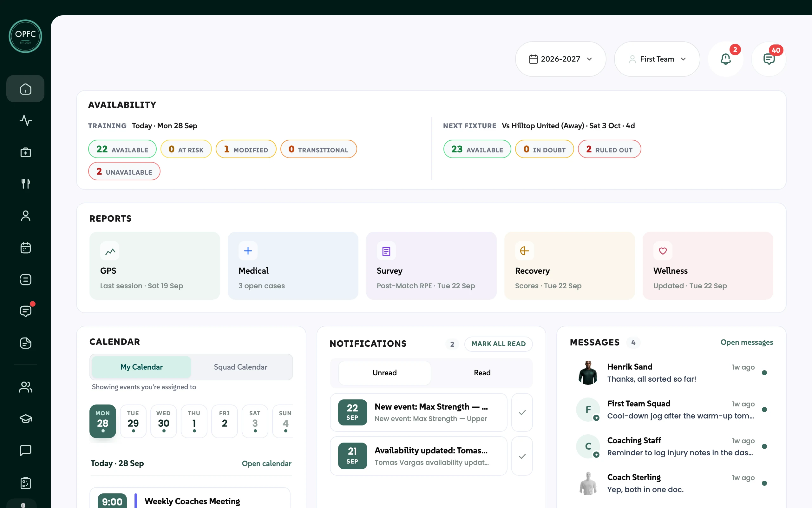The image size is (812, 508).
Task: Open the Recovery report card
Action: click(x=569, y=265)
